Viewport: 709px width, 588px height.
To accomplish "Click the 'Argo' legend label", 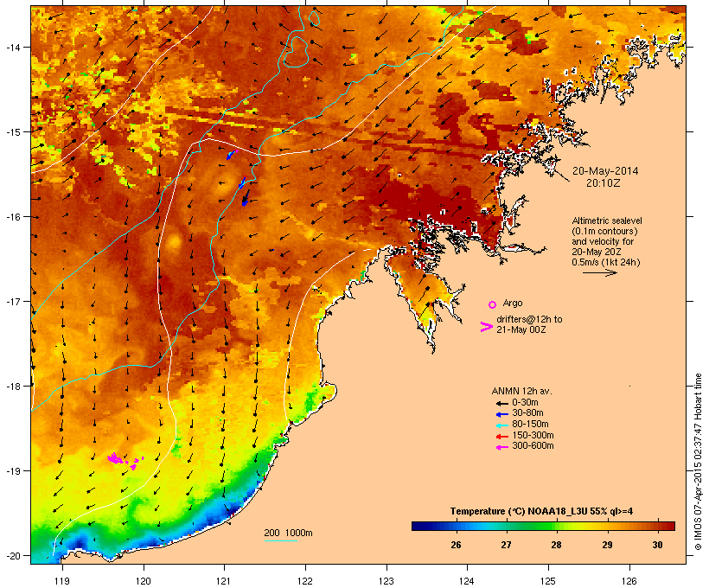I will click(x=513, y=303).
